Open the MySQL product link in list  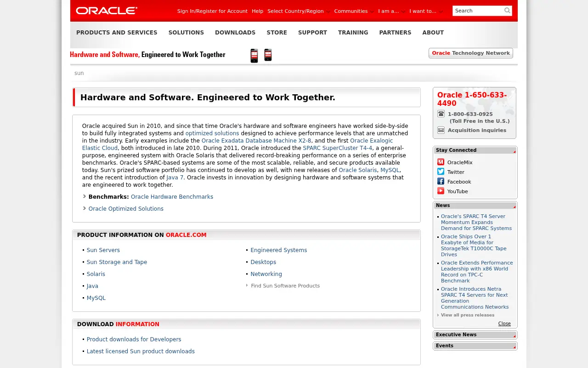point(96,298)
